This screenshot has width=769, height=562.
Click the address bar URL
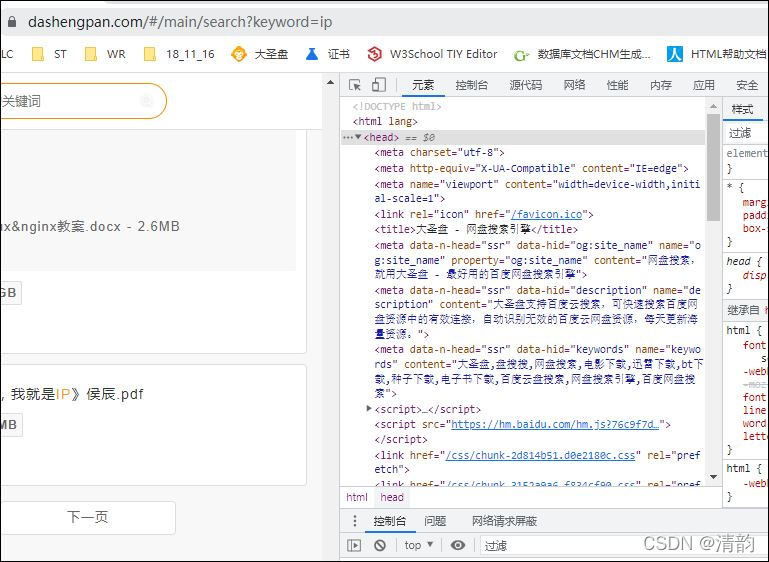[x=180, y=22]
